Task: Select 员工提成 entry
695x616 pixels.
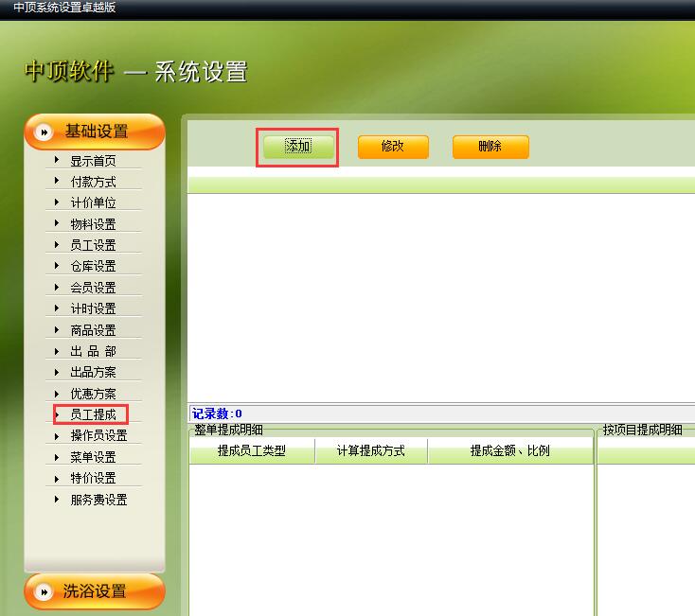Action: coord(93,414)
